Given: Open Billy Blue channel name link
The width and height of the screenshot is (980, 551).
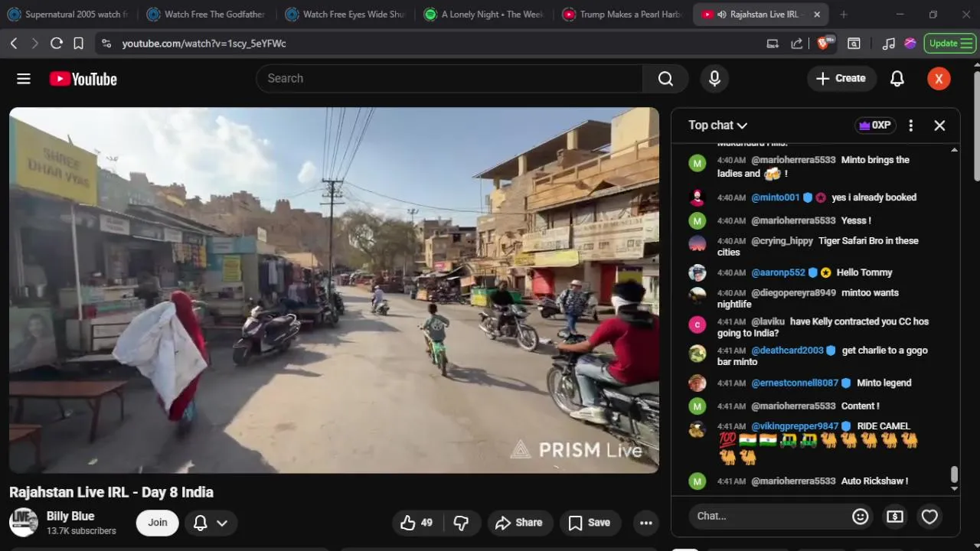Looking at the screenshot, I should click(x=70, y=517).
